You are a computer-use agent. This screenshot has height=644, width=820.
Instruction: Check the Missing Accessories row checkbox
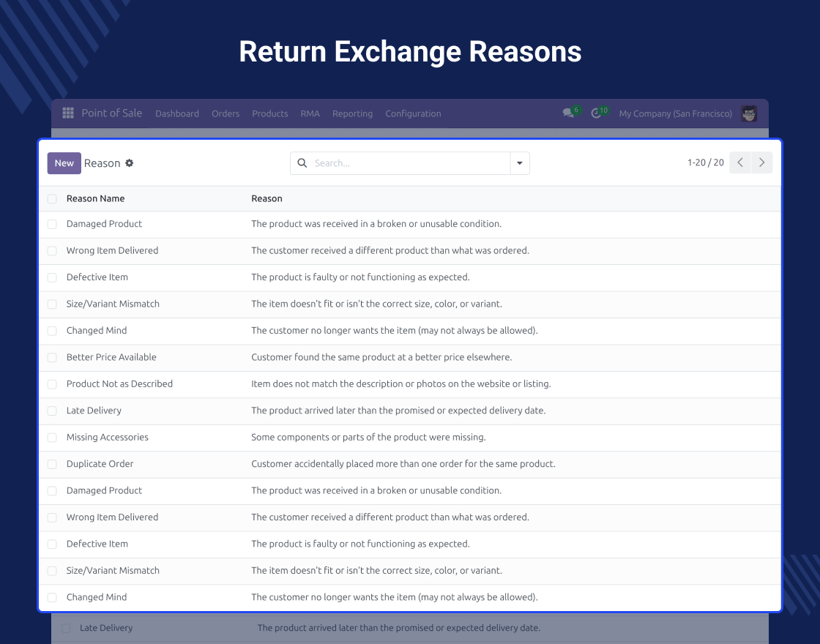point(52,438)
